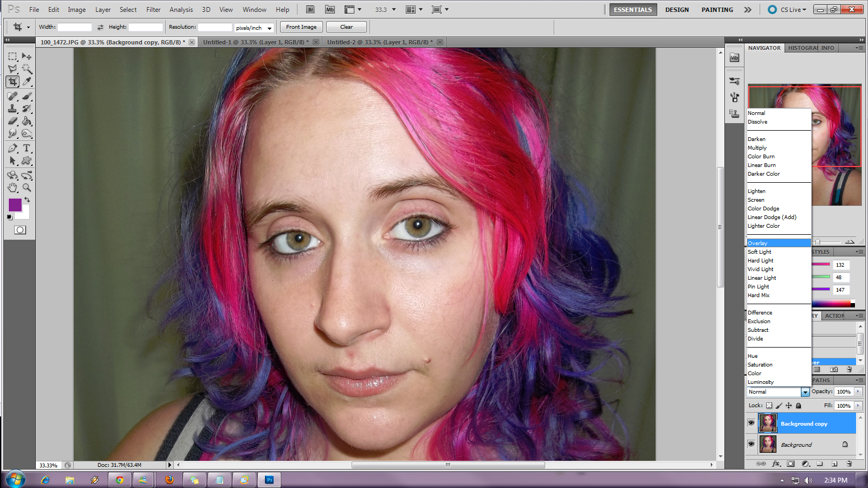Click the purple foreground color swatch
Screen dimensions: 868x488
[x=15, y=204]
